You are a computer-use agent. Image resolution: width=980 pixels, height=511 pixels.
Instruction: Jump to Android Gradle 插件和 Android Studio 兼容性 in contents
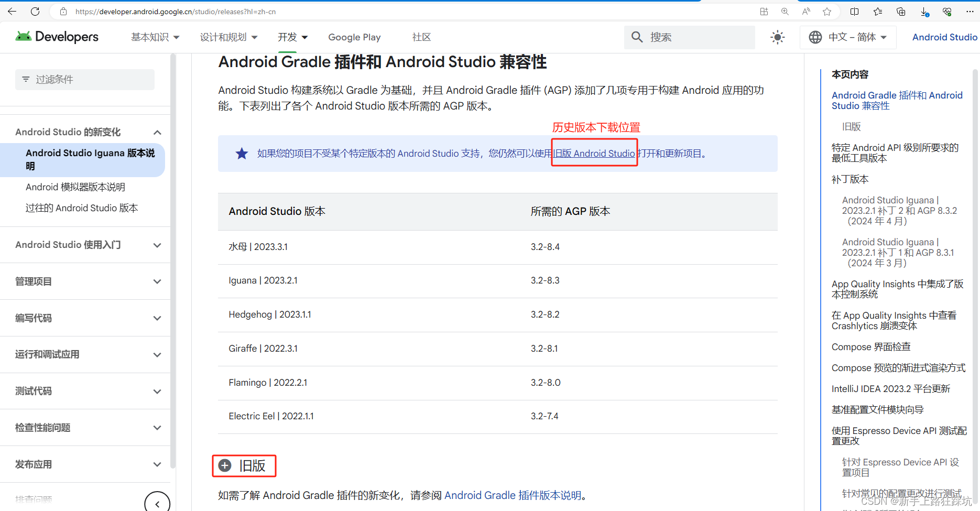coord(897,101)
